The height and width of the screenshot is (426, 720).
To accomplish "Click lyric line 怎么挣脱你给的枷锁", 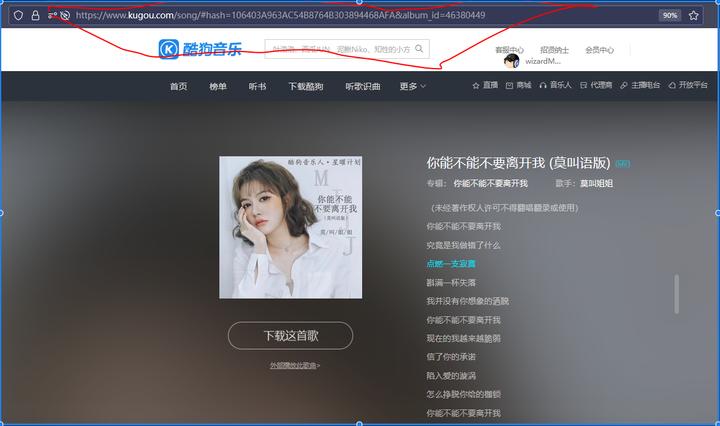I will pos(463,394).
